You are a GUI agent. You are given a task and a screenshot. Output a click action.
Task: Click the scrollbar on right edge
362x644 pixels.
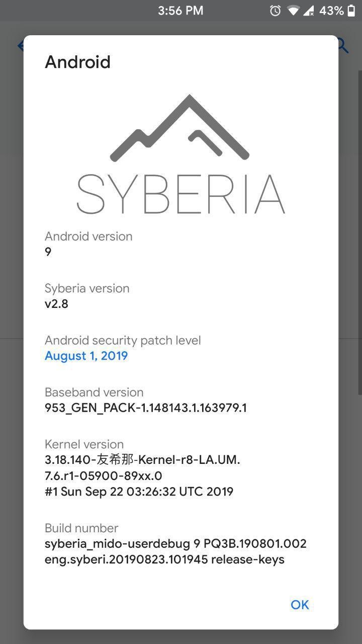point(360,231)
